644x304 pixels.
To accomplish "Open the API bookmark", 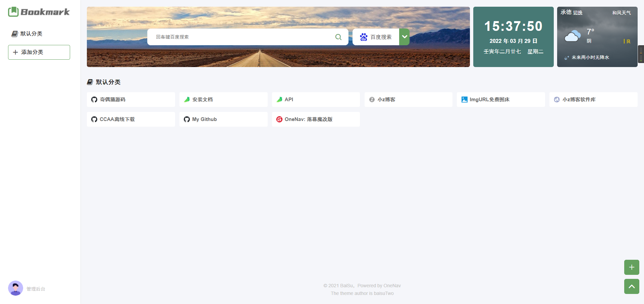I will click(x=316, y=100).
